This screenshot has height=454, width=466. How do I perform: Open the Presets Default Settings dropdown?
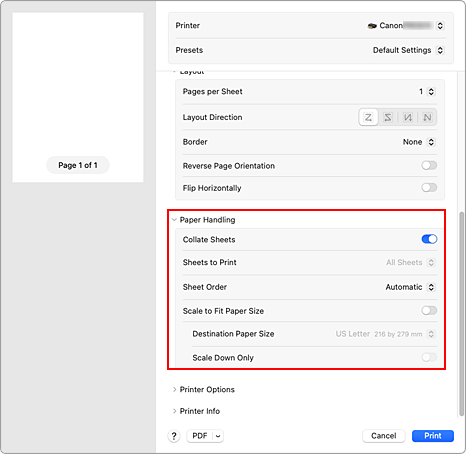[x=408, y=50]
